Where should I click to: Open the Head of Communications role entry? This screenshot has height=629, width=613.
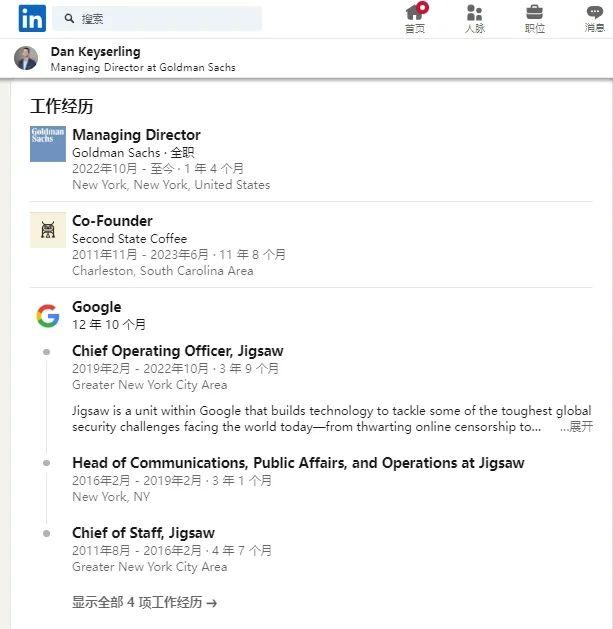[x=298, y=463]
